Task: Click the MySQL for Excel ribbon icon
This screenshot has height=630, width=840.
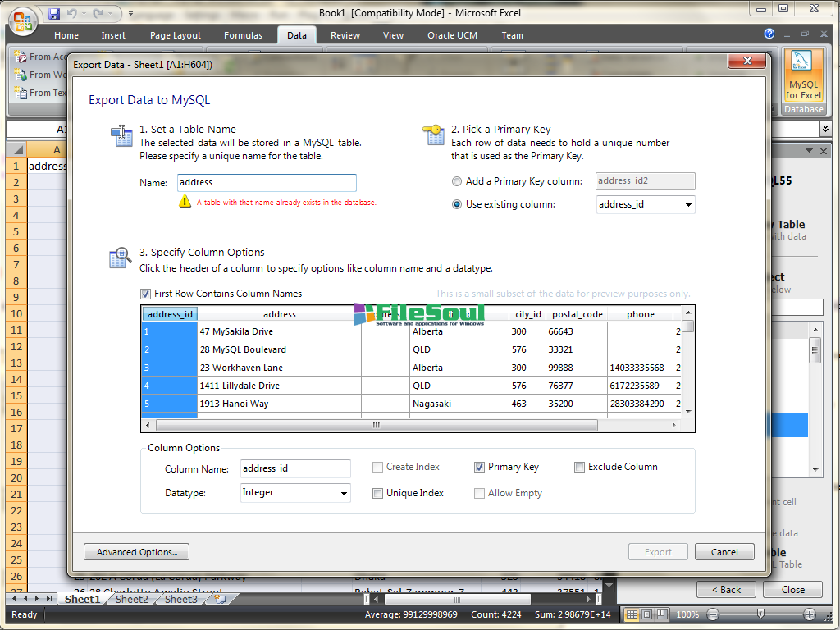Action: pos(803,78)
